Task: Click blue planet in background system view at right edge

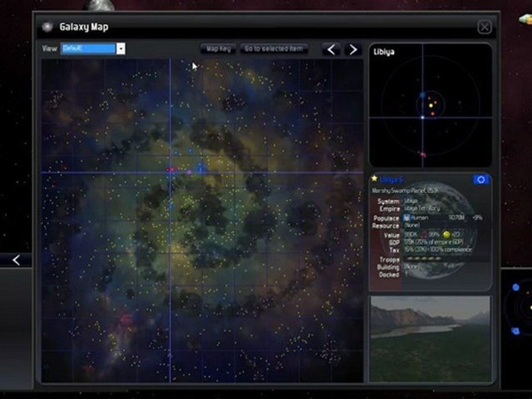Action: [x=516, y=288]
